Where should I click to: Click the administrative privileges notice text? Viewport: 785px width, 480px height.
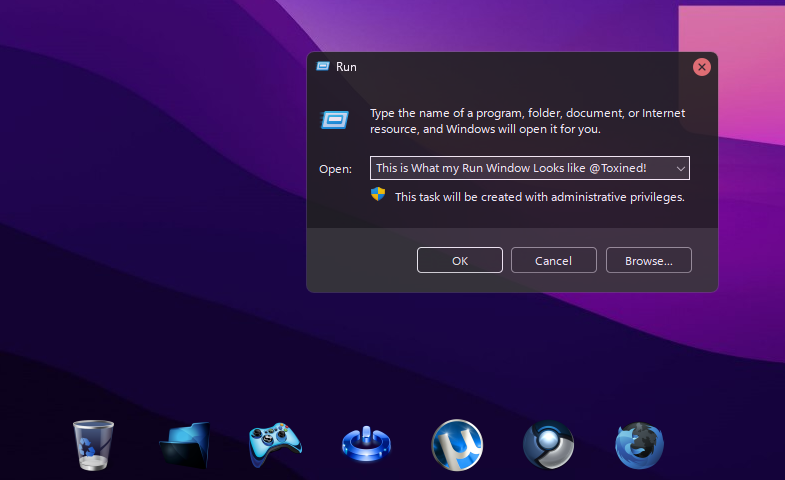point(540,197)
